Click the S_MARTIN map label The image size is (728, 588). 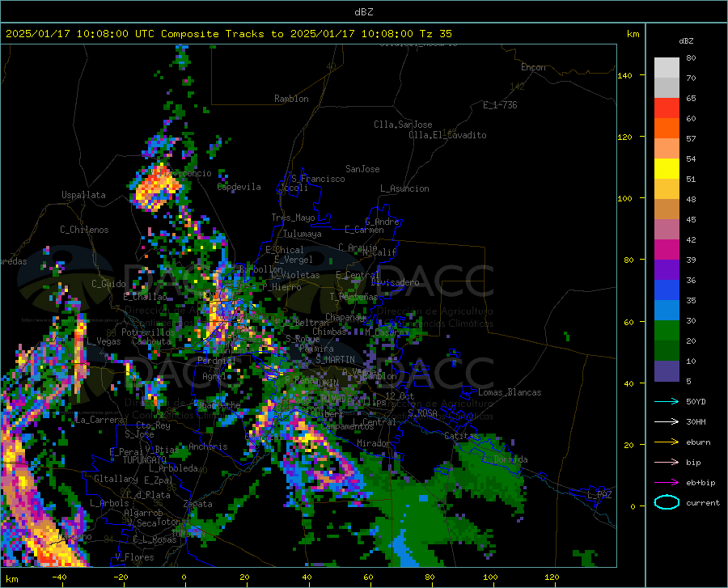(x=335, y=360)
